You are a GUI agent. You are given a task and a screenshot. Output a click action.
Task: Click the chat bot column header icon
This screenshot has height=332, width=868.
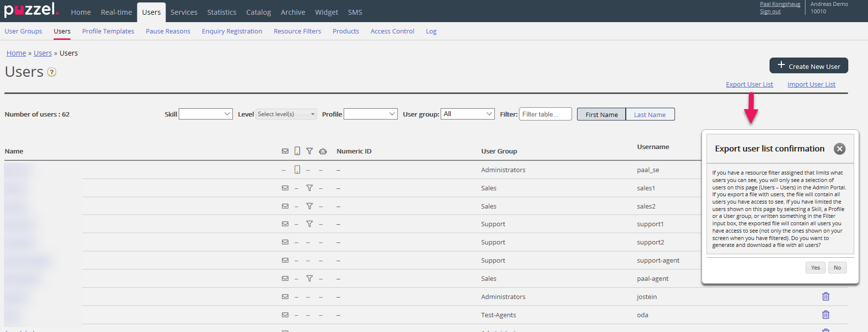322,151
